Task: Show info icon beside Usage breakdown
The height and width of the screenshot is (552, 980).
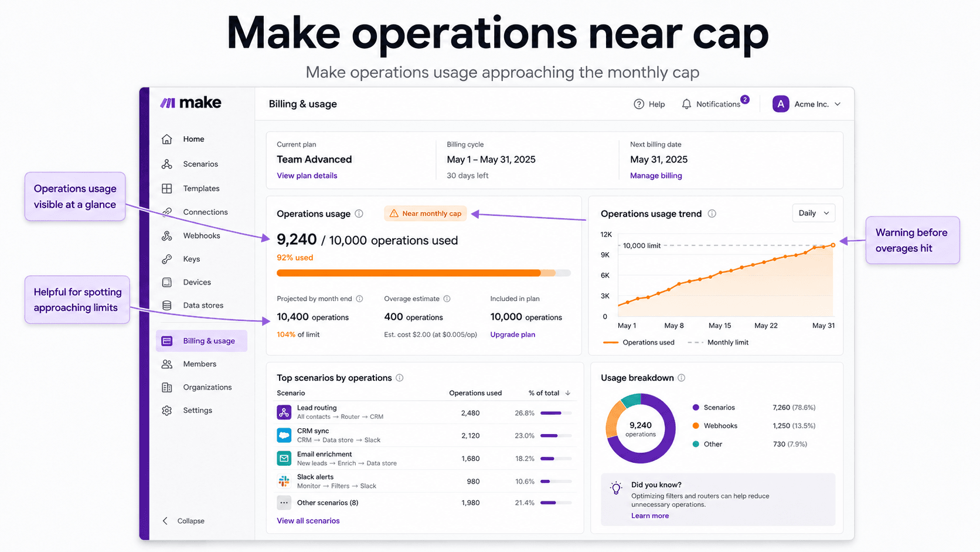Action: point(682,378)
